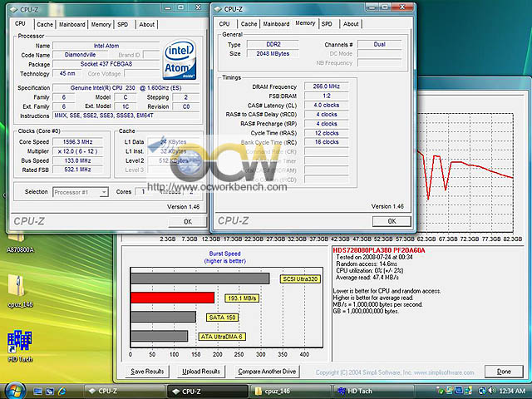Click the red 193.1 MB/s burst bar
The width and height of the screenshot is (532, 399).
pyautogui.click(x=172, y=298)
